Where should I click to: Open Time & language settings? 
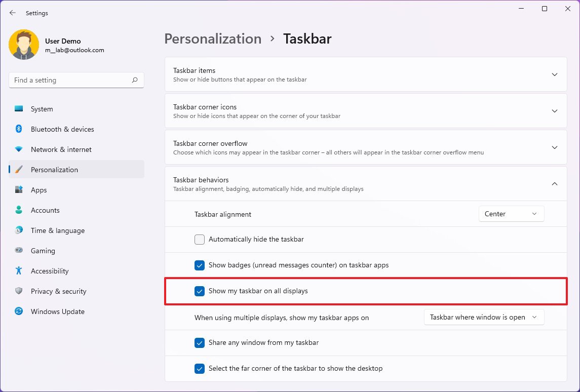click(57, 230)
